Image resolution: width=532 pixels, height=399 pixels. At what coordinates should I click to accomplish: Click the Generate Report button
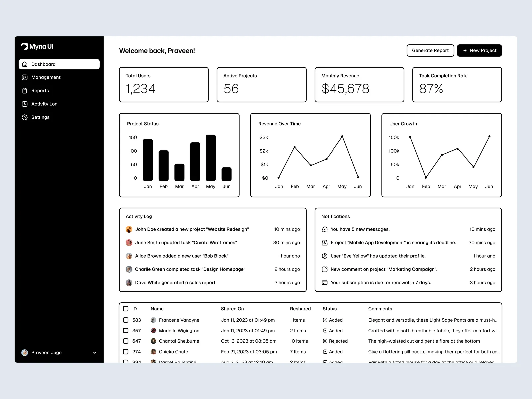point(430,51)
